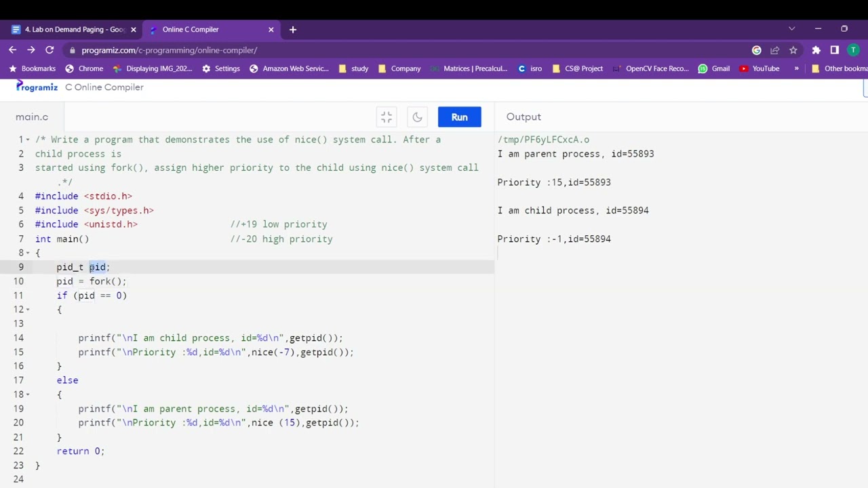Collapse the comment fold at line 1
Screen dimensions: 868x488
click(x=28, y=140)
